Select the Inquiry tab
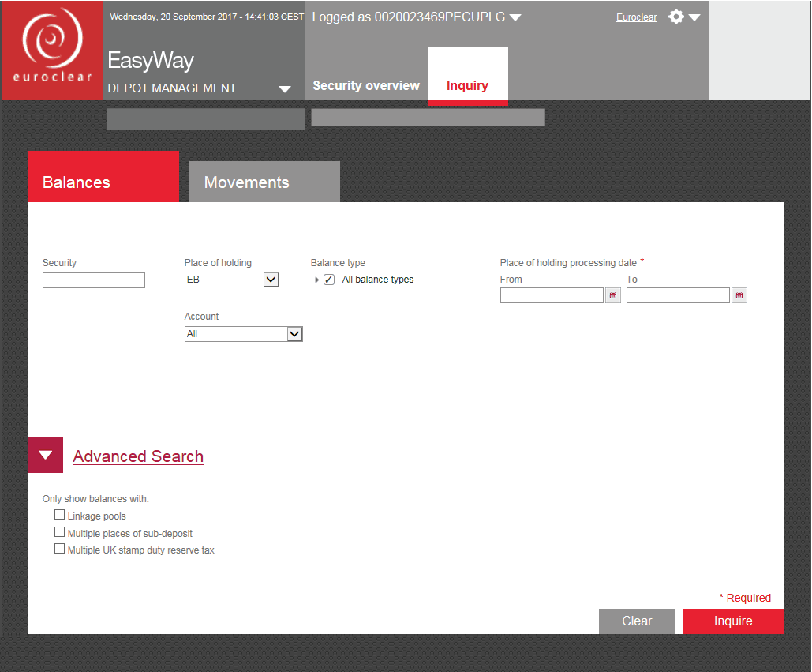Screen dimensions: 812x672 pos(468,77)
